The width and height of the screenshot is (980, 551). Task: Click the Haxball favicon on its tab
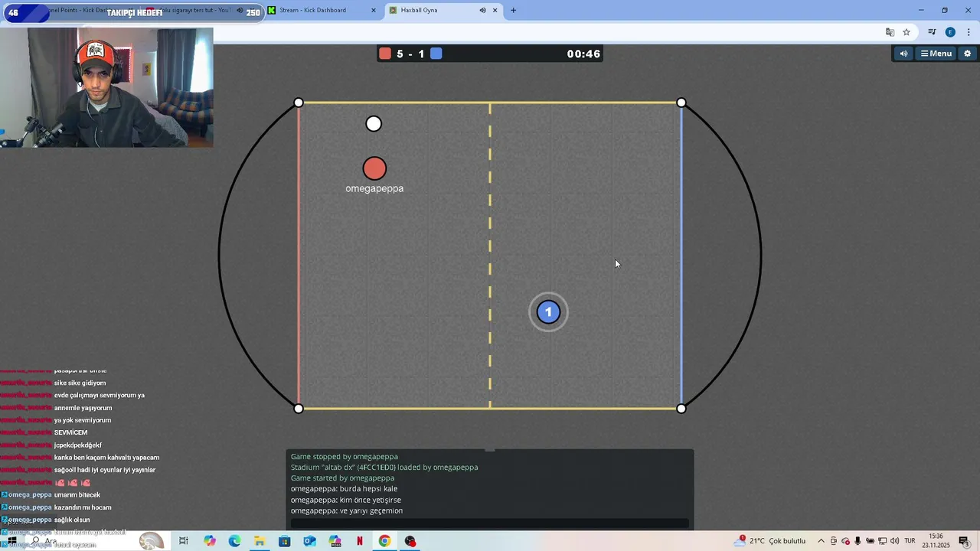tap(393, 10)
